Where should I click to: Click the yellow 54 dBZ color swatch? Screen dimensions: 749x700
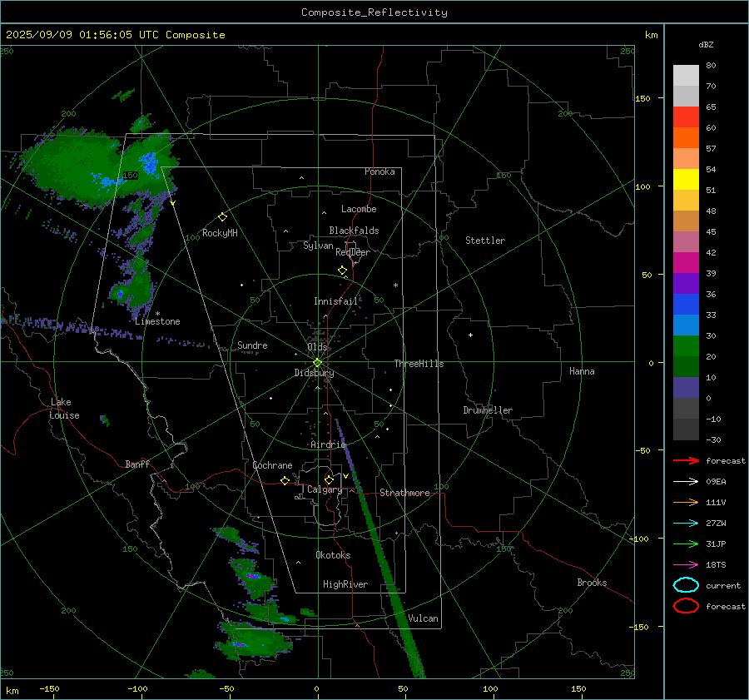point(686,180)
